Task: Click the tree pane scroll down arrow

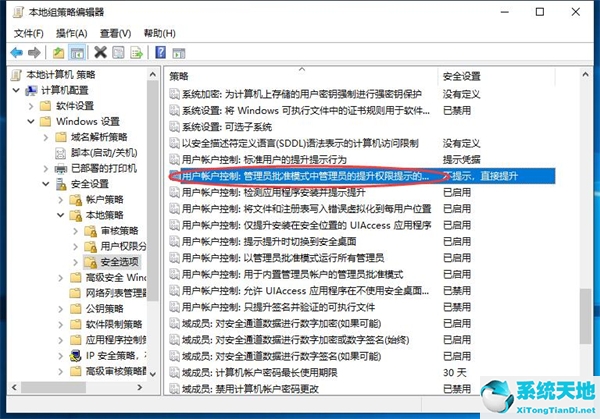Action: [x=153, y=374]
